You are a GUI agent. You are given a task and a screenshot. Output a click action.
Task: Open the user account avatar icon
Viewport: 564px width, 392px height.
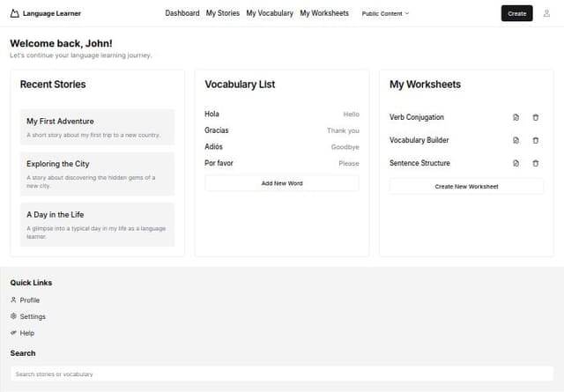click(546, 13)
